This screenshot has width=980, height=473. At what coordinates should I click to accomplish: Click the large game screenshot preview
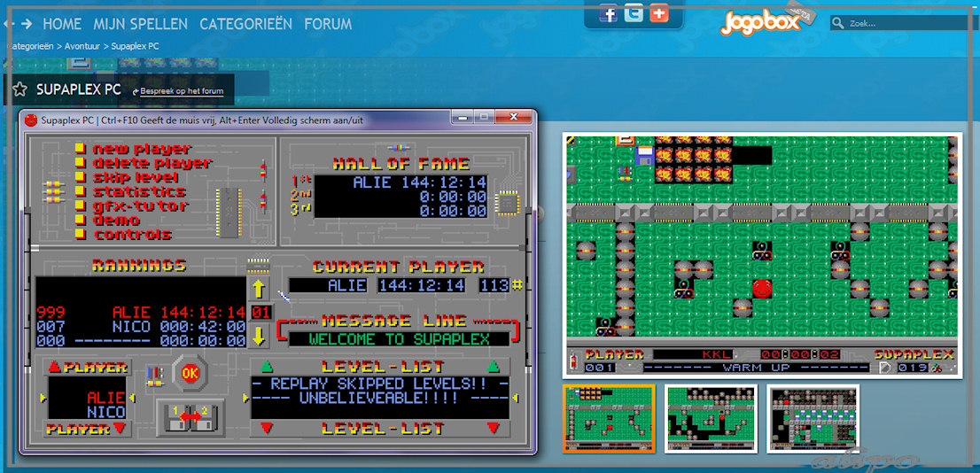tap(761, 255)
